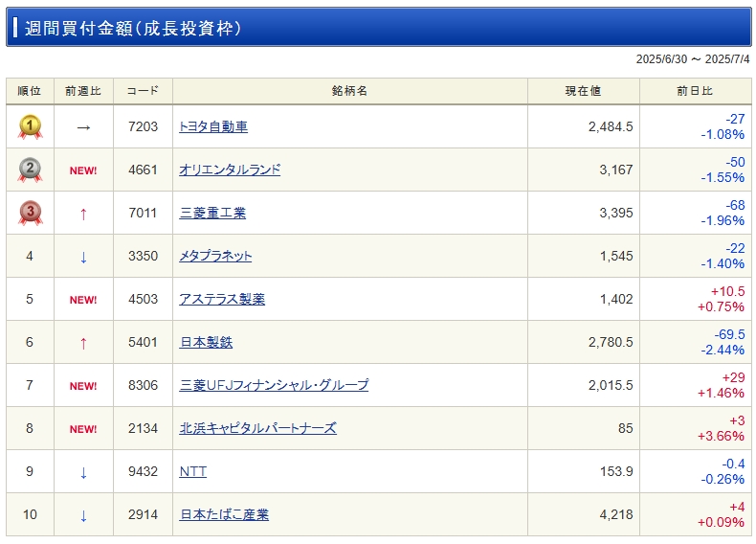Click the code 9432 cell
Viewport: 756px width, 544px height.
tap(143, 471)
